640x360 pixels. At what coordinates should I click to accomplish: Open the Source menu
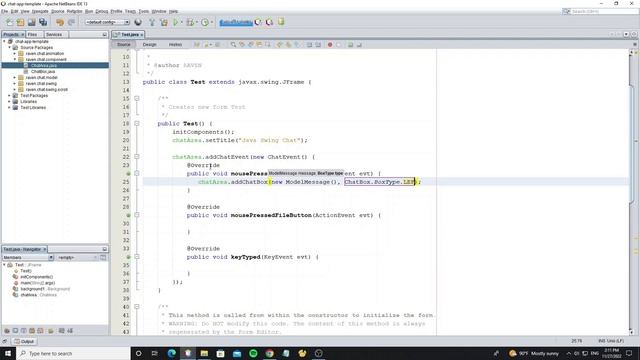click(x=58, y=11)
